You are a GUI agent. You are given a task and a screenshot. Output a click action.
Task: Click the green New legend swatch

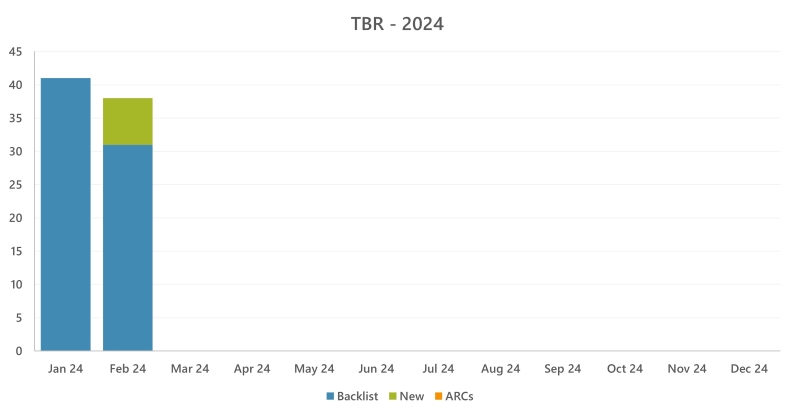point(392,397)
